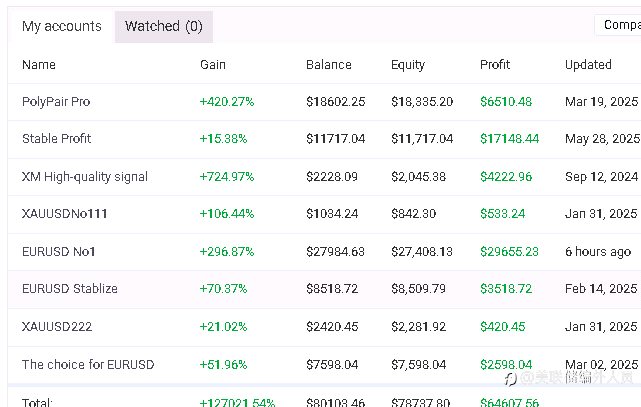Click the $29655.23 profit value
This screenshot has height=407, width=641.
(x=509, y=252)
